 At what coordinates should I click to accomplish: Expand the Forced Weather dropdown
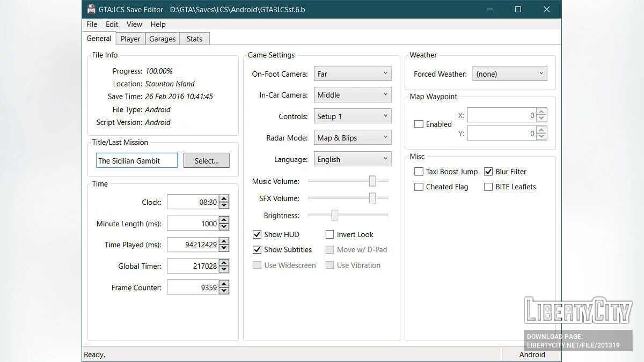point(509,74)
